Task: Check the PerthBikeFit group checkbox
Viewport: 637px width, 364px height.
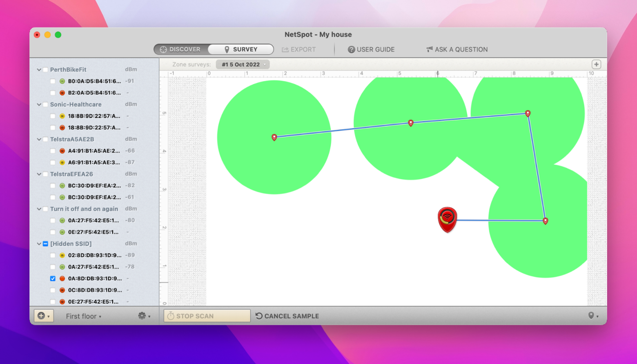Action: 45,70
